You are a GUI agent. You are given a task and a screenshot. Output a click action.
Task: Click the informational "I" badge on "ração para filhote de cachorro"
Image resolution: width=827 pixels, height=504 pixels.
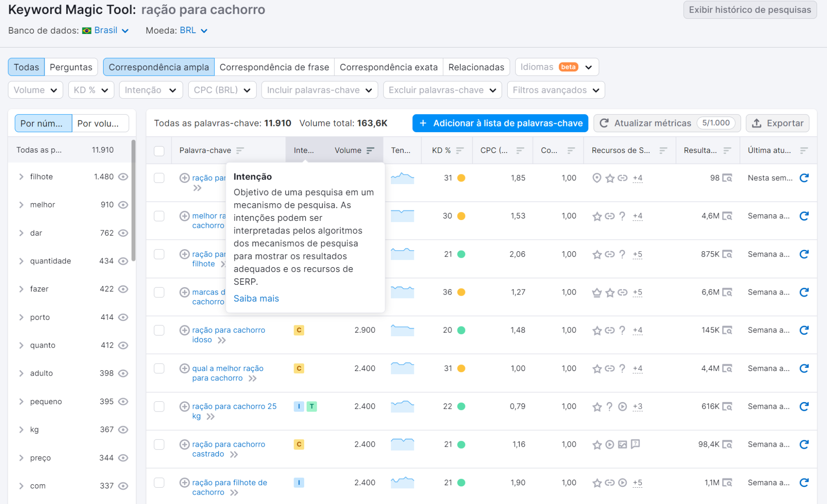tap(299, 482)
